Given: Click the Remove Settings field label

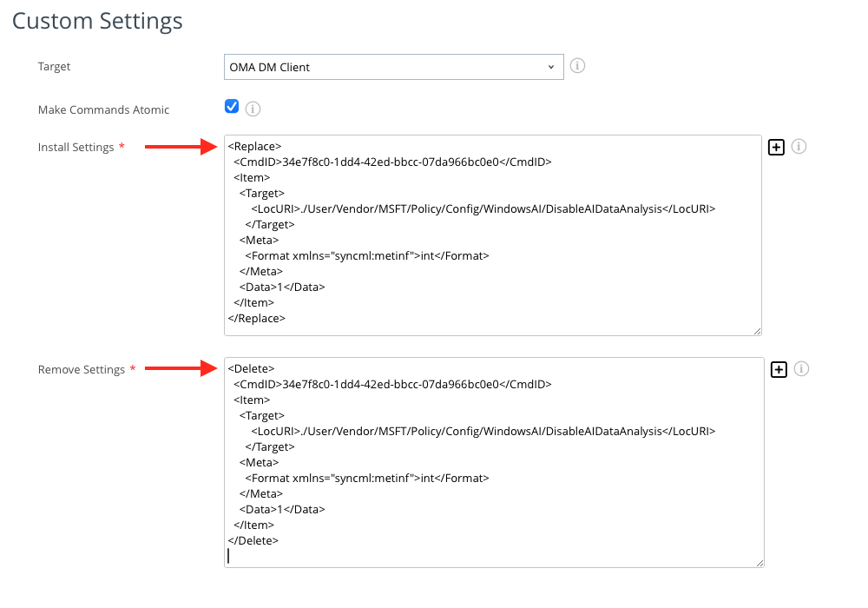Looking at the screenshot, I should pos(82,370).
